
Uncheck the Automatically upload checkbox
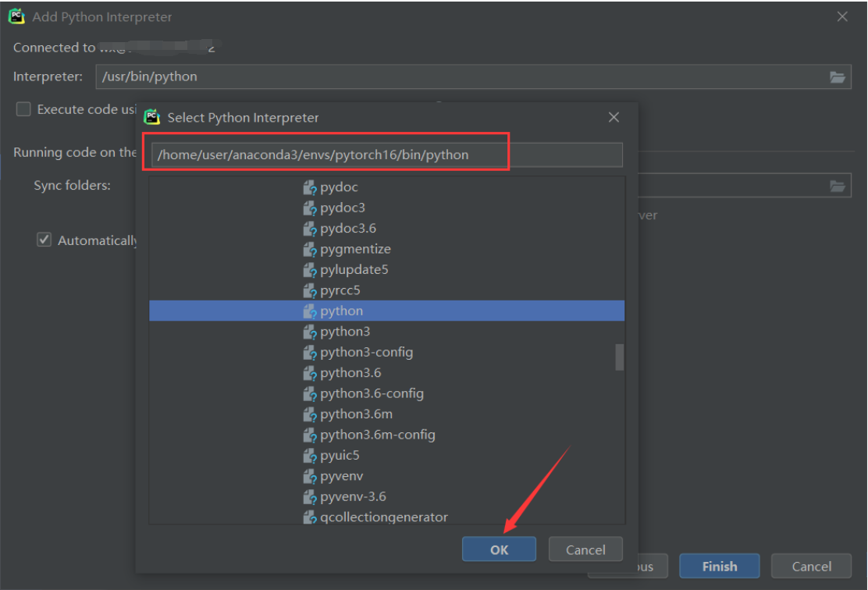pos(44,240)
